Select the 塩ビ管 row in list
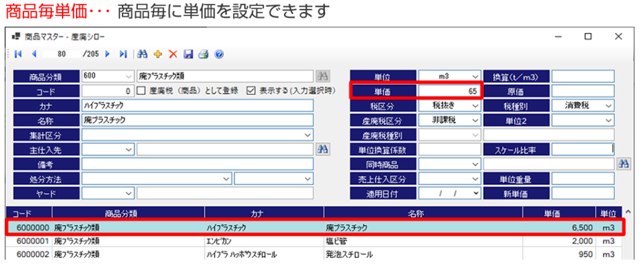The height and width of the screenshot is (268, 644). pyautogui.click(x=314, y=241)
